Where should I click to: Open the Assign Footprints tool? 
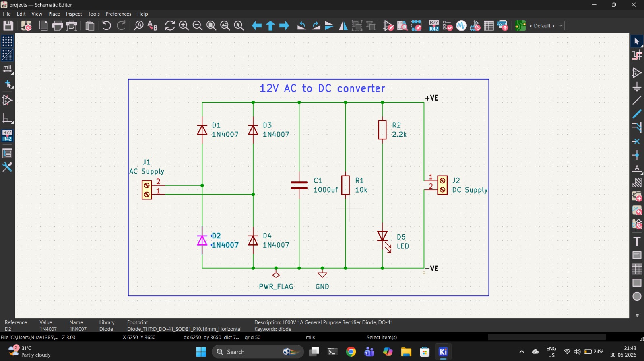click(x=475, y=26)
